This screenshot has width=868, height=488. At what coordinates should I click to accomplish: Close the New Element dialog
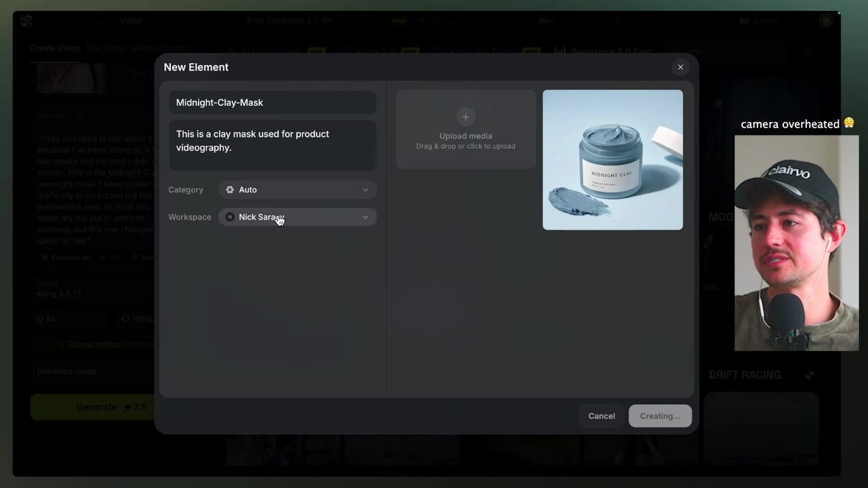680,67
